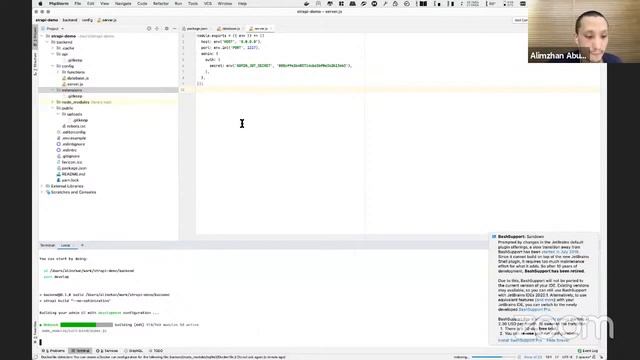Viewport: 640px width, 360px height.
Task: Click the .eslintignore circle icon
Action: 59,144
